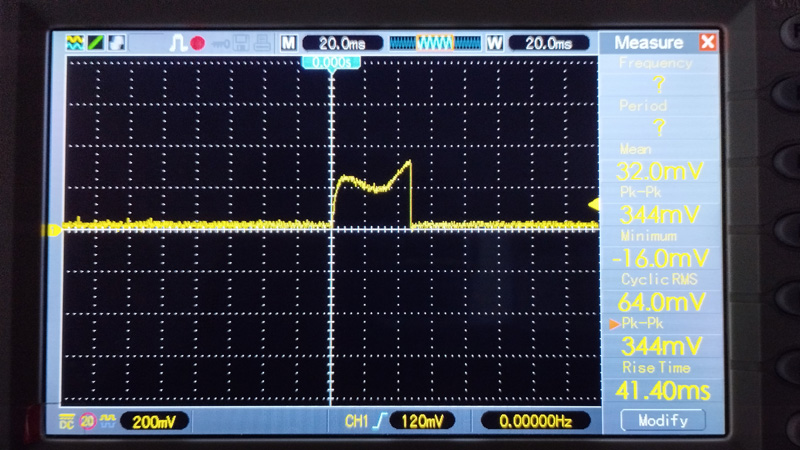Image resolution: width=800 pixels, height=450 pixels.
Task: Click the green diagonal line icon
Action: point(95,43)
